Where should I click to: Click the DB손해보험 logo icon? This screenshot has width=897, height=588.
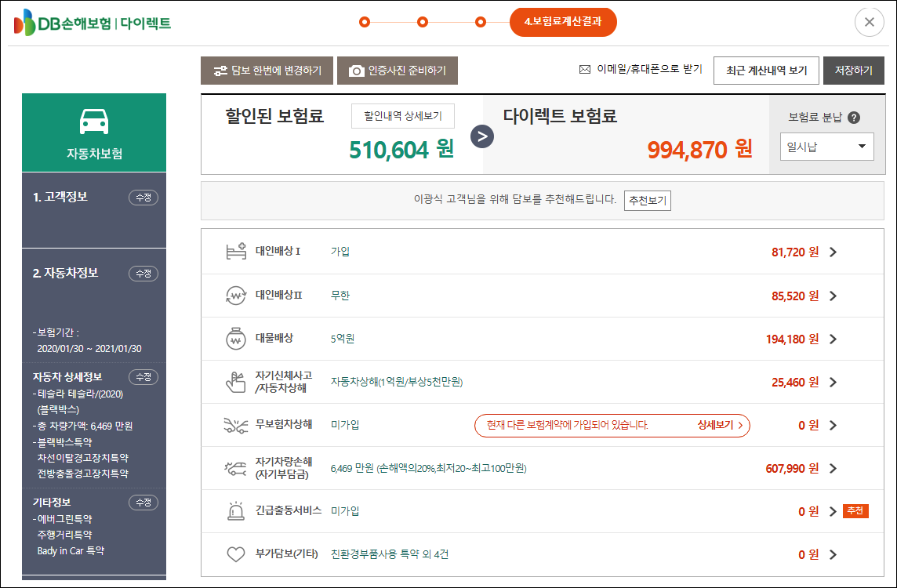pyautogui.click(x=24, y=22)
